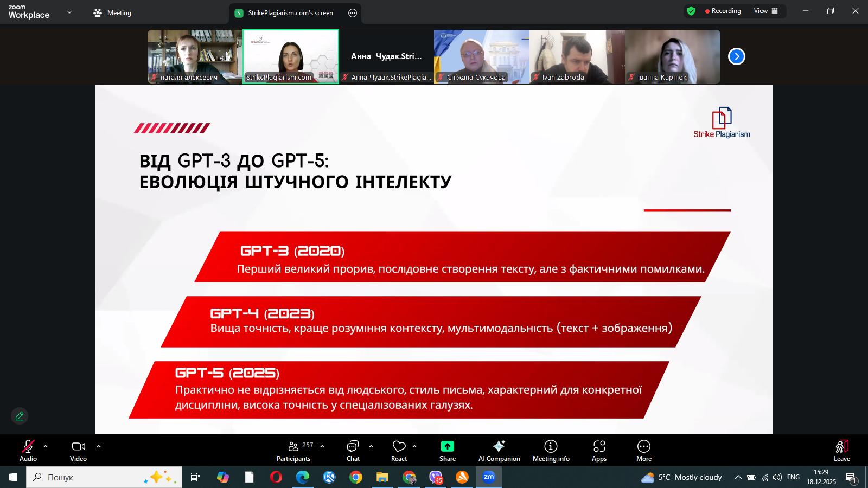Viewport: 868px width, 488px height.
Task: Expand video options chevron next to Video
Action: (99, 446)
